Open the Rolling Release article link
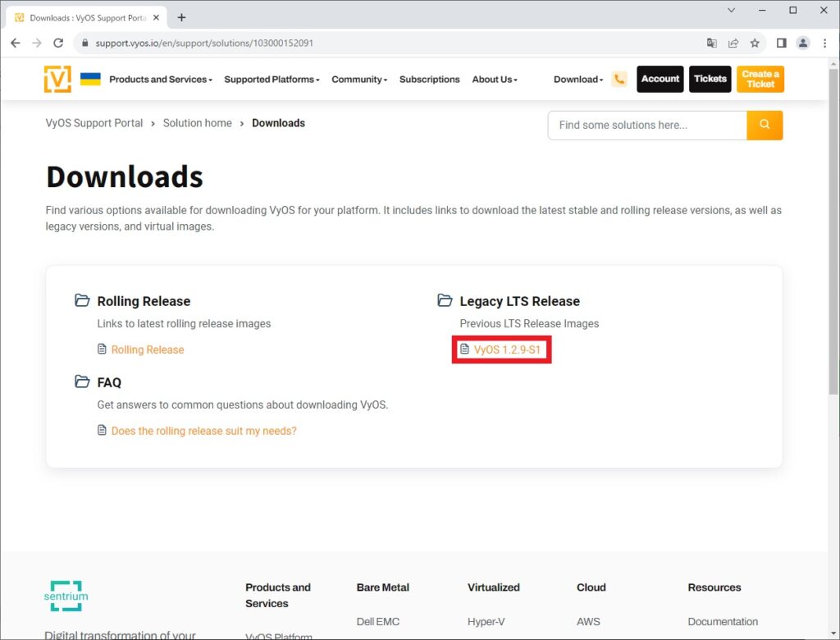Image resolution: width=840 pixels, height=640 pixels. (x=148, y=350)
